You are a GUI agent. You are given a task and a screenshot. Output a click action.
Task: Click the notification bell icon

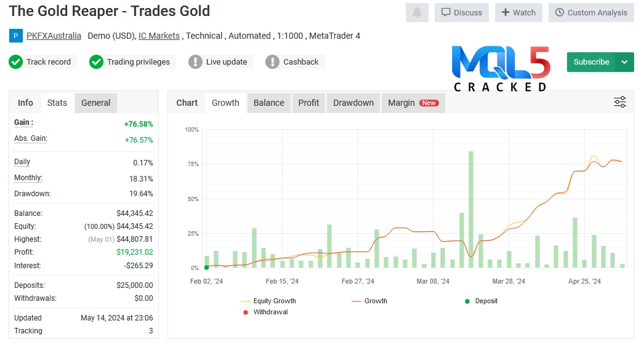point(417,12)
